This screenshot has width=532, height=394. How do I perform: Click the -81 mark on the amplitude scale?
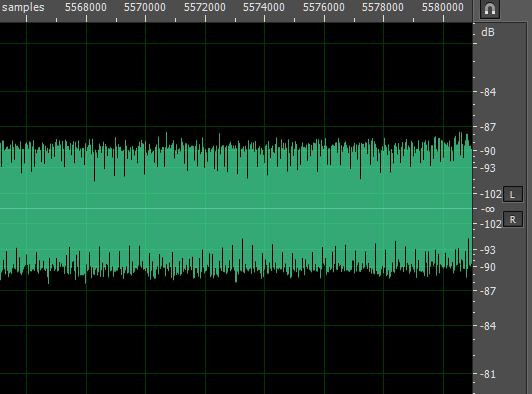point(488,374)
